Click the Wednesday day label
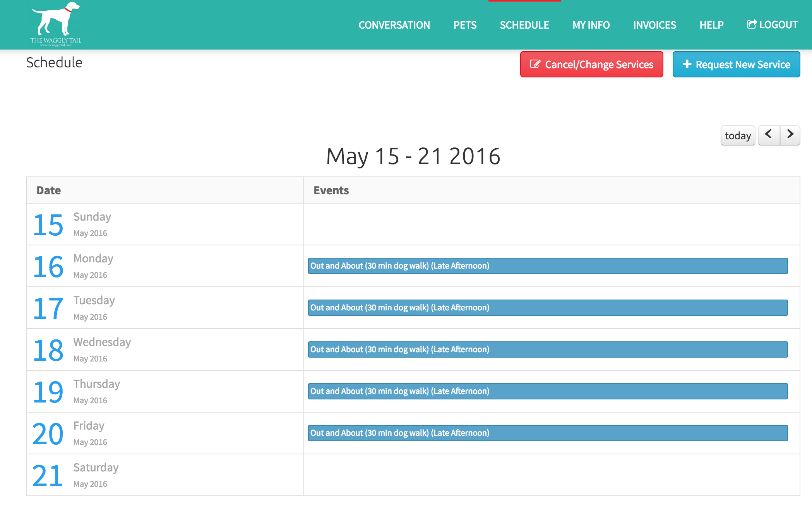Screen dimensions: 812x507 (102, 342)
